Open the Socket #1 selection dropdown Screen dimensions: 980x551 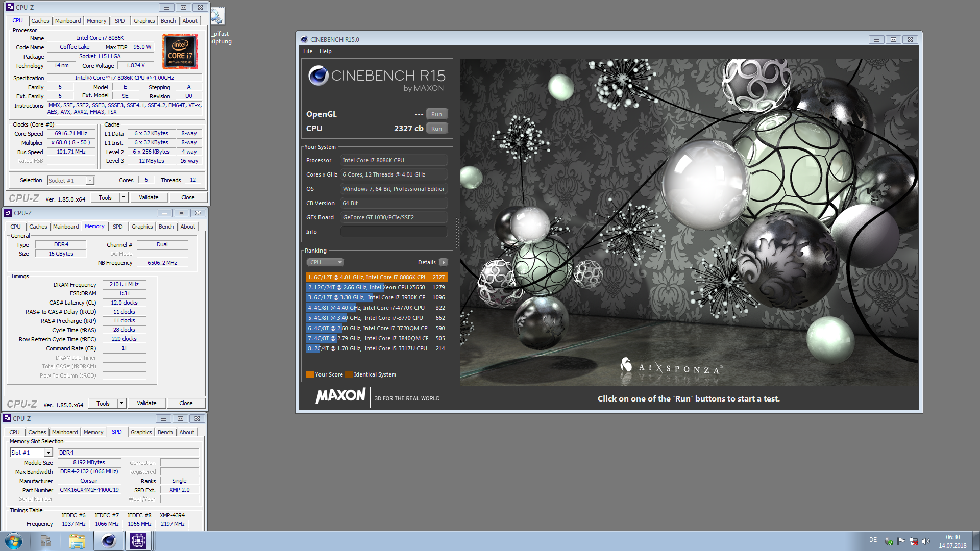(x=70, y=180)
